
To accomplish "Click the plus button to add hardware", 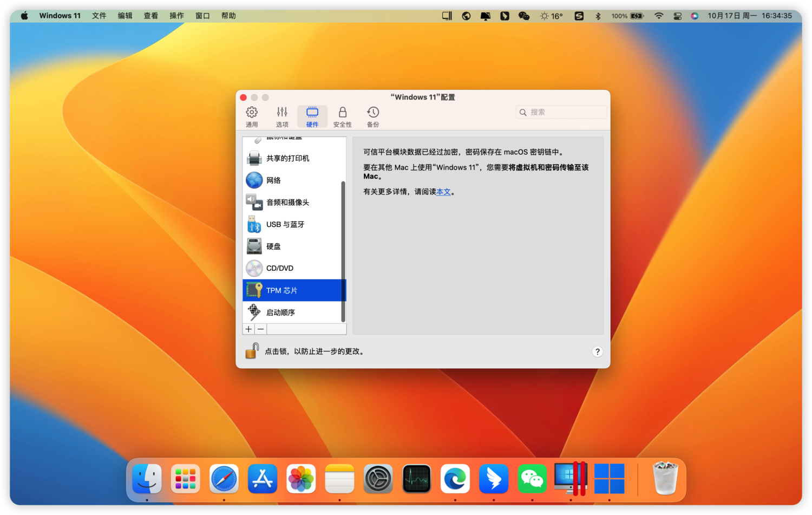I will [x=248, y=329].
